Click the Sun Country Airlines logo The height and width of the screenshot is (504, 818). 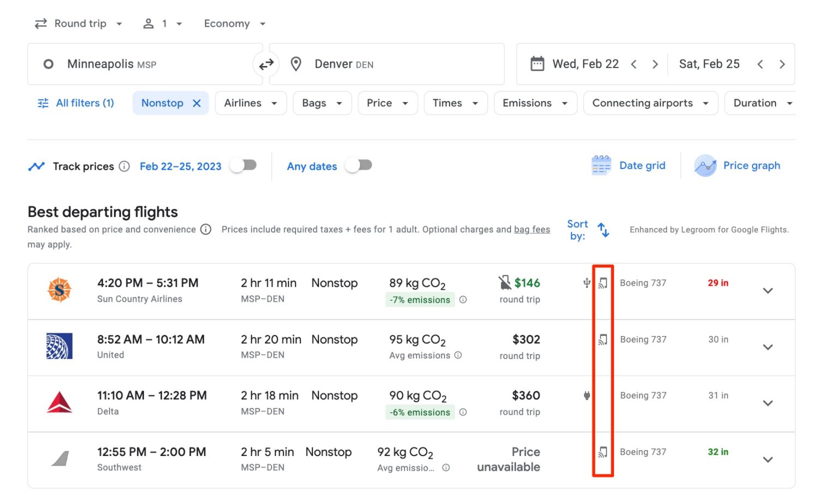tap(58, 290)
